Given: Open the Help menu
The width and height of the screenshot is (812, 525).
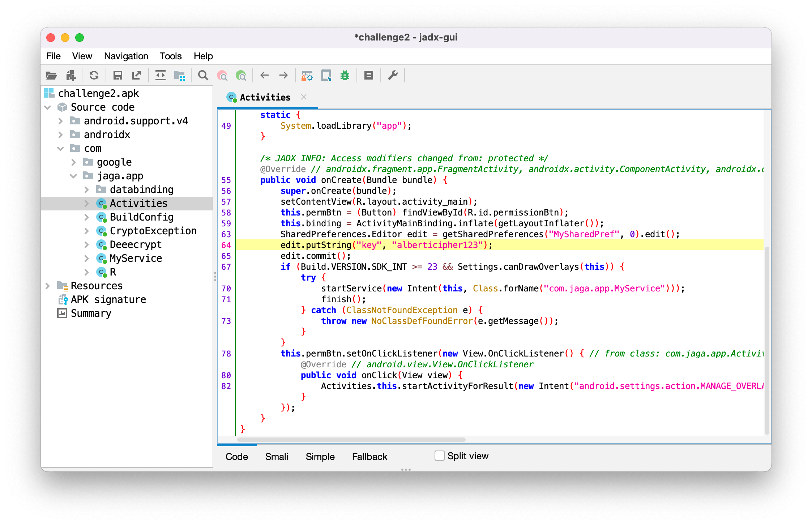Looking at the screenshot, I should [x=203, y=56].
